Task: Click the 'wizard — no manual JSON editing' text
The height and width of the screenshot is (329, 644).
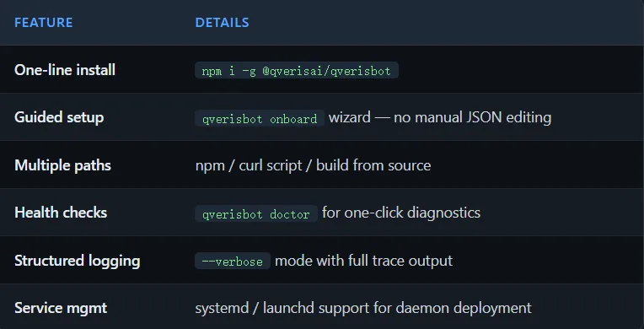Action: [440, 117]
